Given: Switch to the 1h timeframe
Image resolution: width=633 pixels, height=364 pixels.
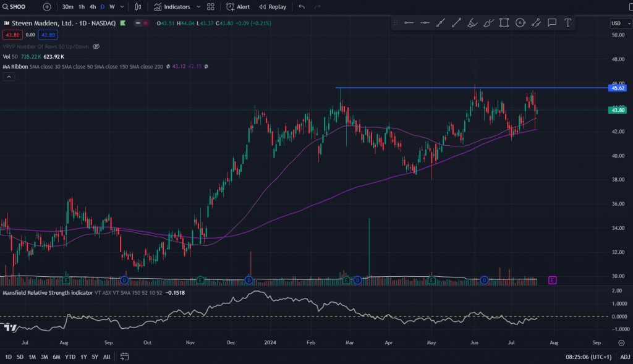Looking at the screenshot, I should pos(82,7).
